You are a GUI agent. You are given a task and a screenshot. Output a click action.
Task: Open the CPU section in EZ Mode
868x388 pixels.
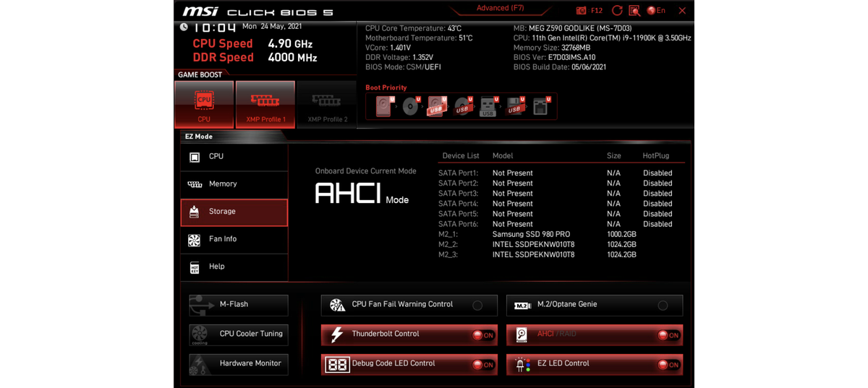(x=234, y=157)
